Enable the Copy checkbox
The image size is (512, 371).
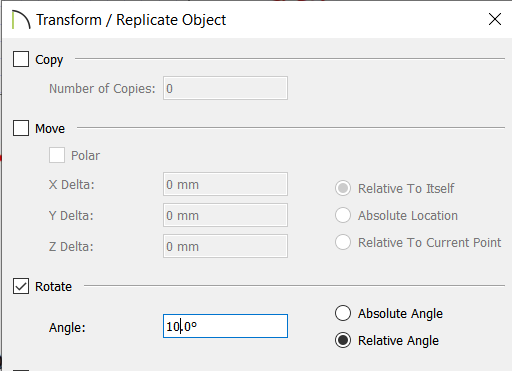point(21,59)
